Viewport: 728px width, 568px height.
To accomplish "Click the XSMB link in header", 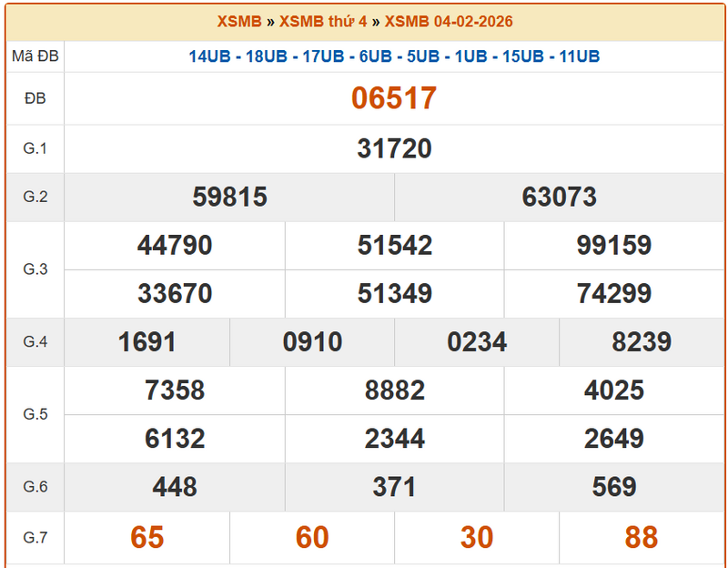I will click(x=239, y=22).
